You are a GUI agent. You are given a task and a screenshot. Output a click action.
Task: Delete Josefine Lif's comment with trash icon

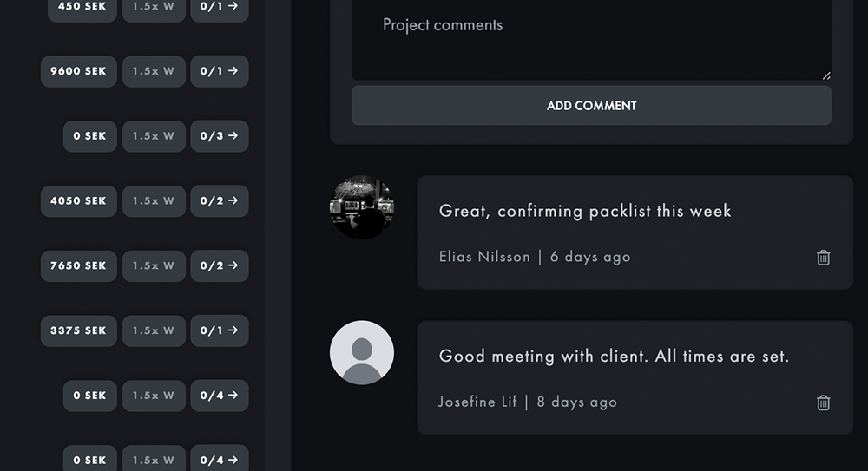pos(823,402)
